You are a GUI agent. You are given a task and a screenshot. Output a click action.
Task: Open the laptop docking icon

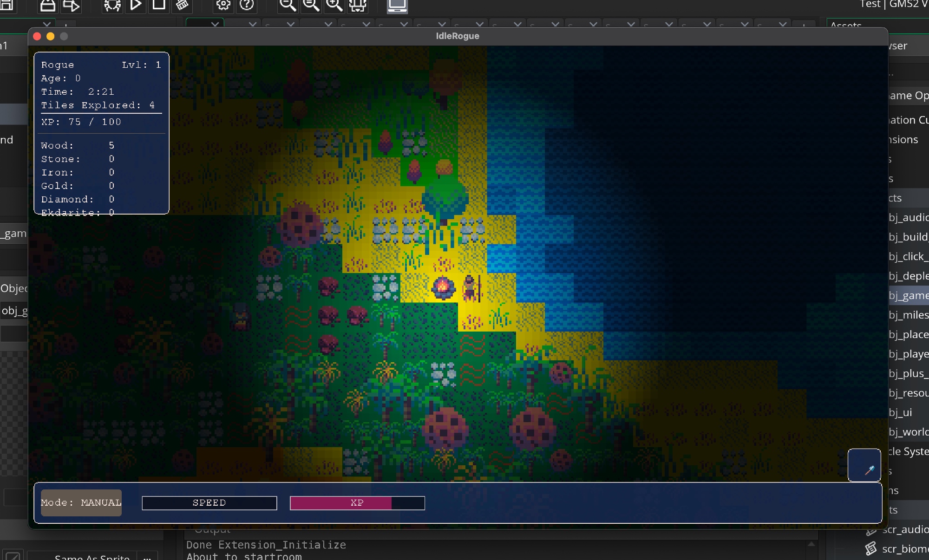click(397, 5)
